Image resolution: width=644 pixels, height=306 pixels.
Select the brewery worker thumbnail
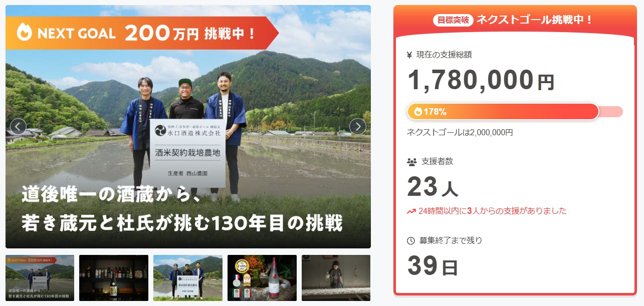[x=336, y=278]
